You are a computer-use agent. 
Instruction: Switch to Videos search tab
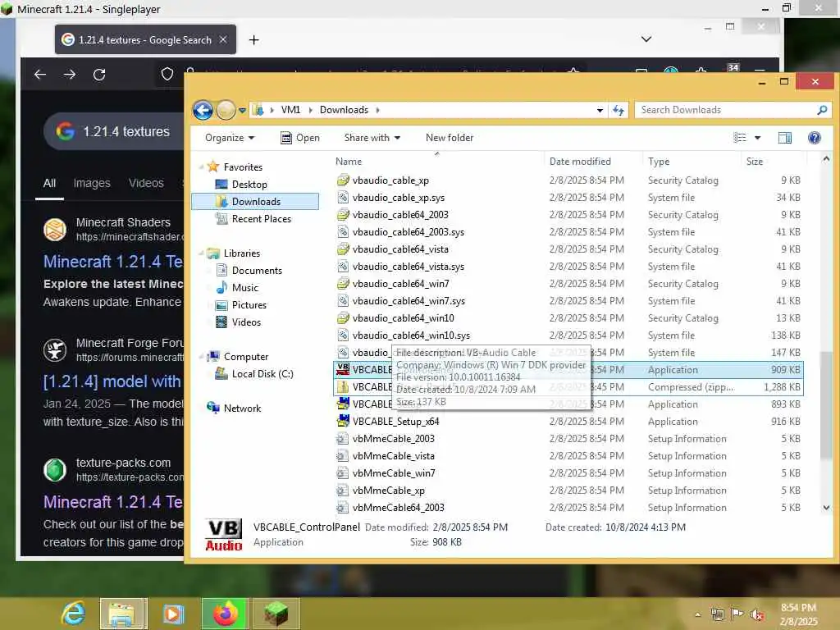[x=146, y=183]
